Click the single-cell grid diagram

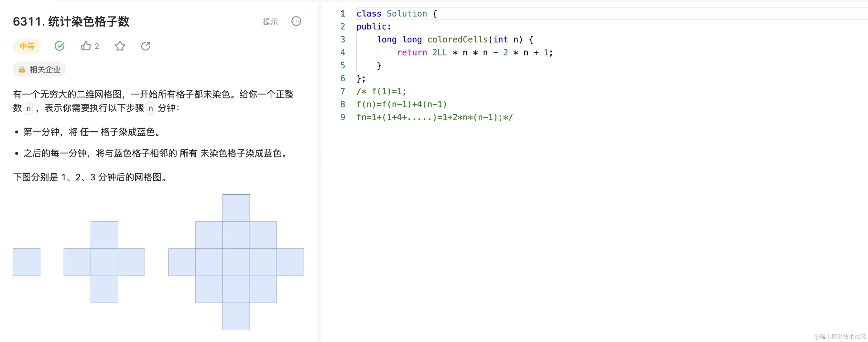coord(27,262)
